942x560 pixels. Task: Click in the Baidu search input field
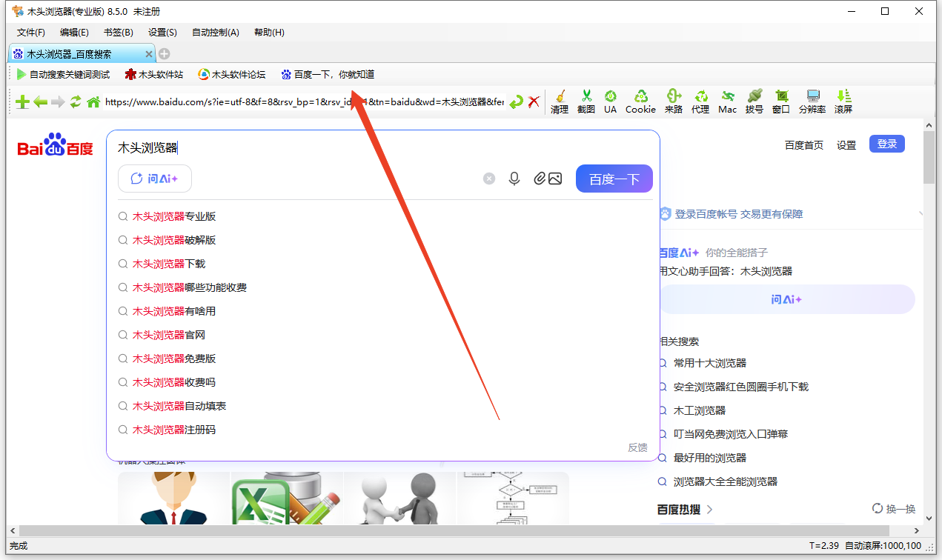point(383,148)
